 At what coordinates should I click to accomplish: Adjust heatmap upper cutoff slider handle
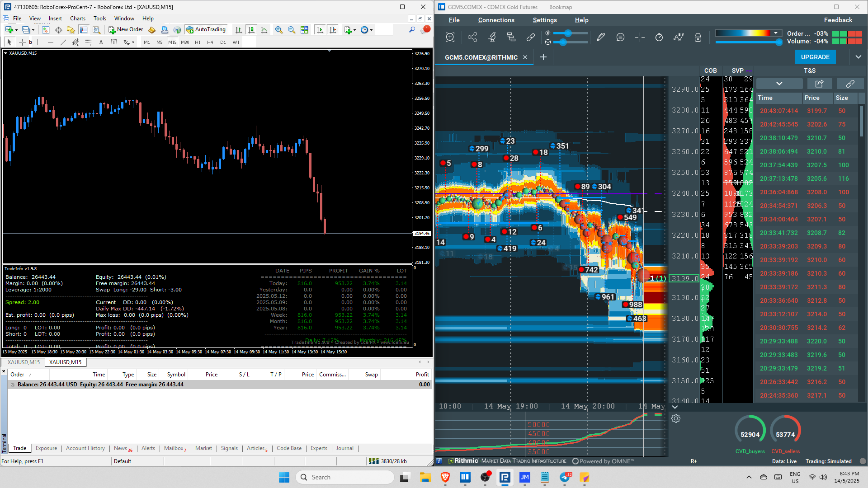[778, 42]
